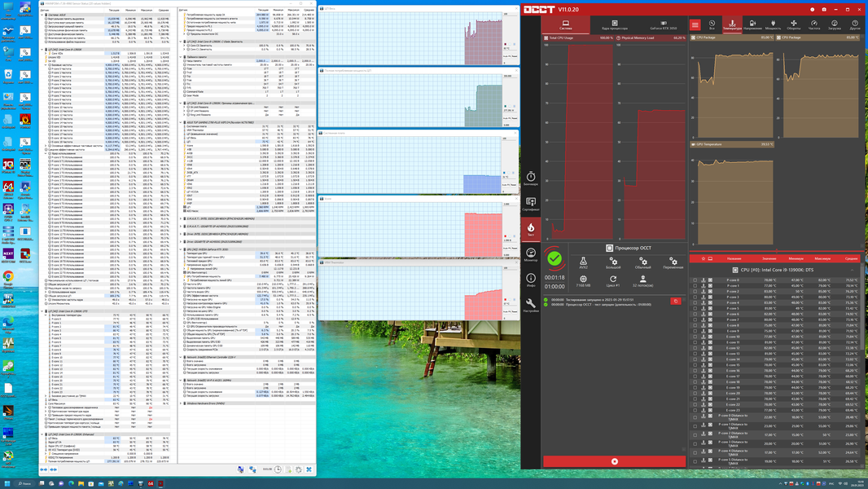Filter sensors by Обороты fan icon
The width and height of the screenshot is (868, 489).
(793, 25)
